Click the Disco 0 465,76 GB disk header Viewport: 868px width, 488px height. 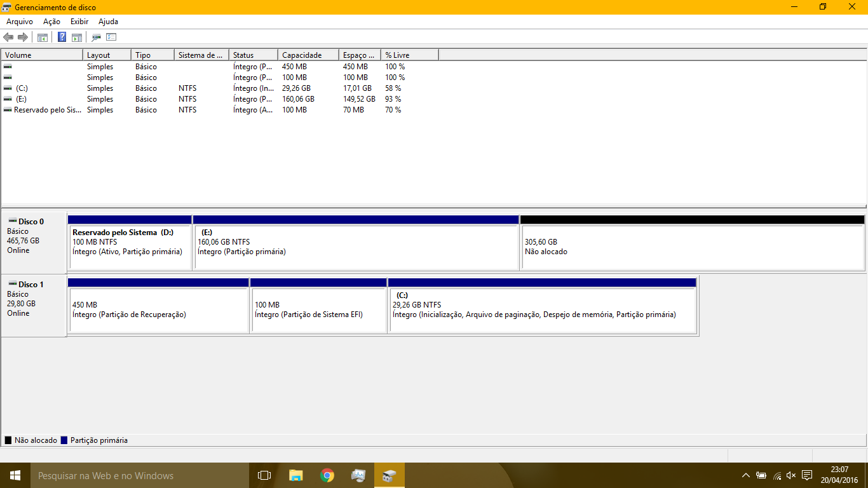click(34, 243)
